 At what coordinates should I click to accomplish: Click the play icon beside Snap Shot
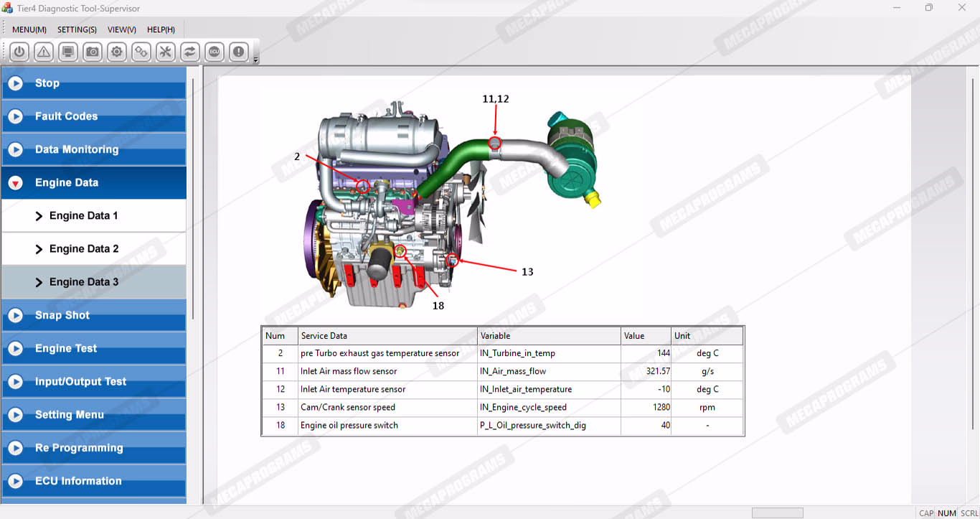point(15,315)
